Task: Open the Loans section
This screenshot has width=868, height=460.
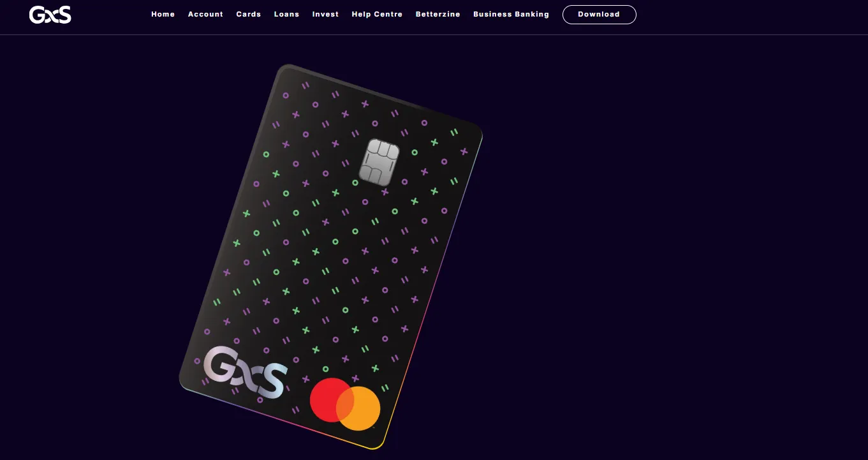Action: pyautogui.click(x=286, y=14)
